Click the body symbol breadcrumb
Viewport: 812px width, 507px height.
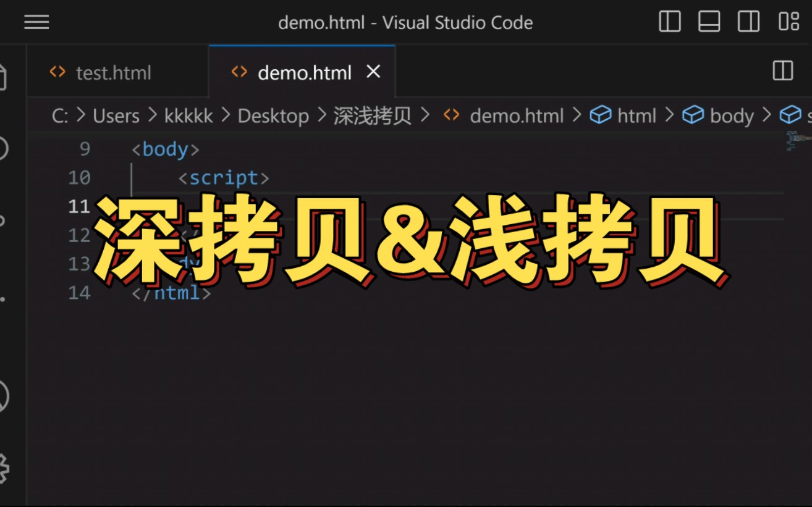click(732, 117)
